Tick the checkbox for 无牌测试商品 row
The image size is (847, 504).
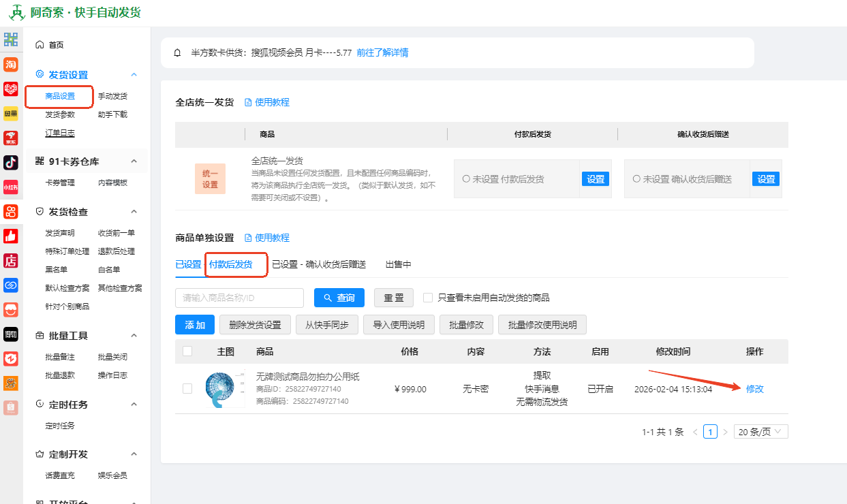(x=187, y=389)
